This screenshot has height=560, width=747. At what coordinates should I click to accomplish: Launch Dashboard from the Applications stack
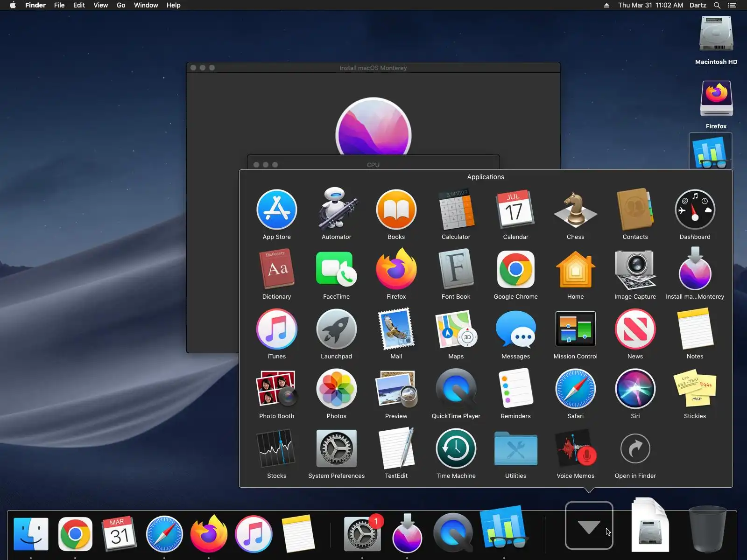pos(695,210)
